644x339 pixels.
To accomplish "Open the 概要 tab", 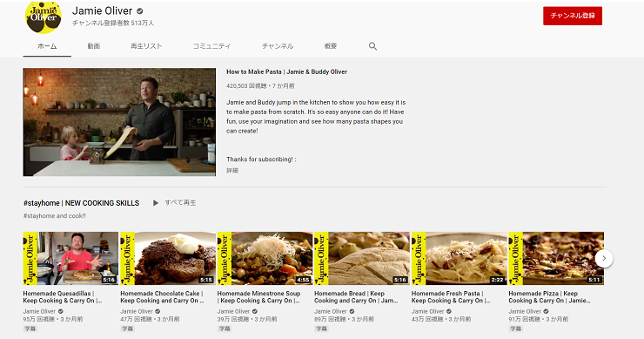I will click(x=330, y=46).
